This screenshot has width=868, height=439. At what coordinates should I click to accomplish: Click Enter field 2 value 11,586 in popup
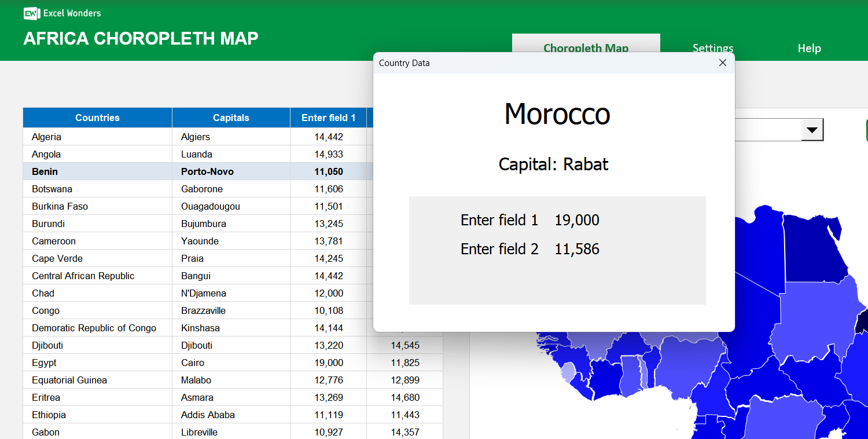(576, 248)
